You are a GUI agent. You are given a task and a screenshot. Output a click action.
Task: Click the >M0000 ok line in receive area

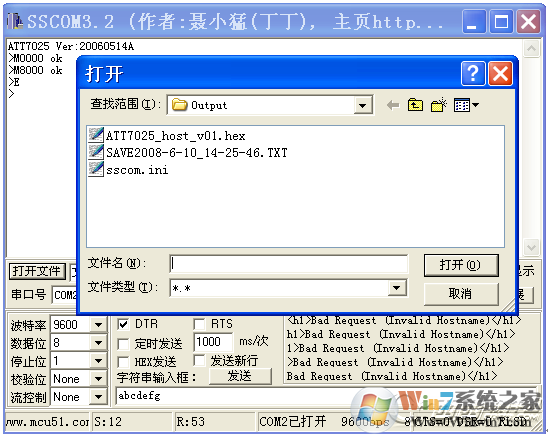[x=35, y=58]
